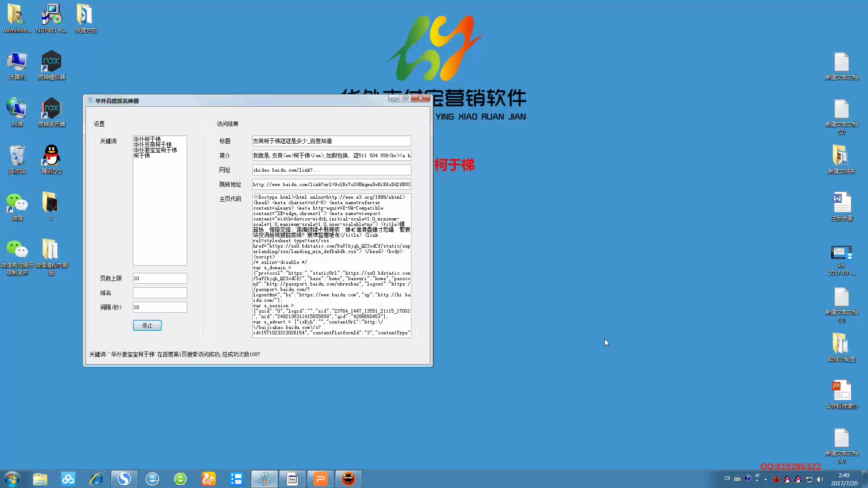Open the exe file taskbar button

(292, 479)
